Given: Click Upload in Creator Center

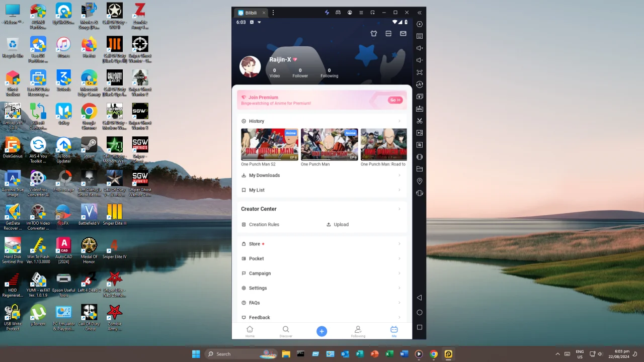Looking at the screenshot, I should 338,225.
